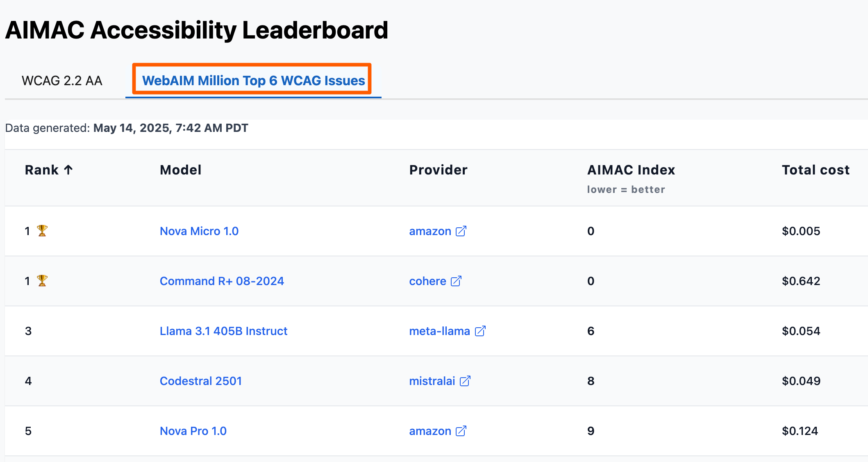The image size is (868, 462).
Task: Click the Provider column header
Action: point(438,169)
